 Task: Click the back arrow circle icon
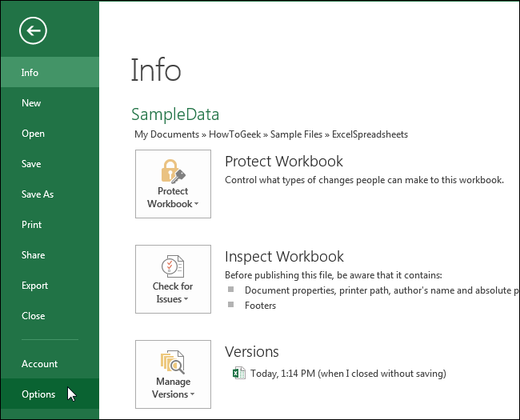point(34,31)
